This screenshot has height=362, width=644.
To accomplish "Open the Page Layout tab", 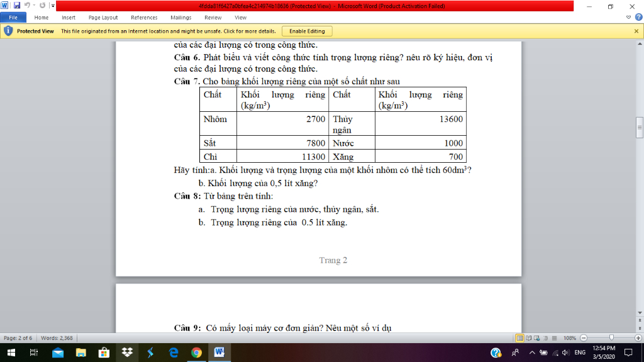I will pos(103,18).
